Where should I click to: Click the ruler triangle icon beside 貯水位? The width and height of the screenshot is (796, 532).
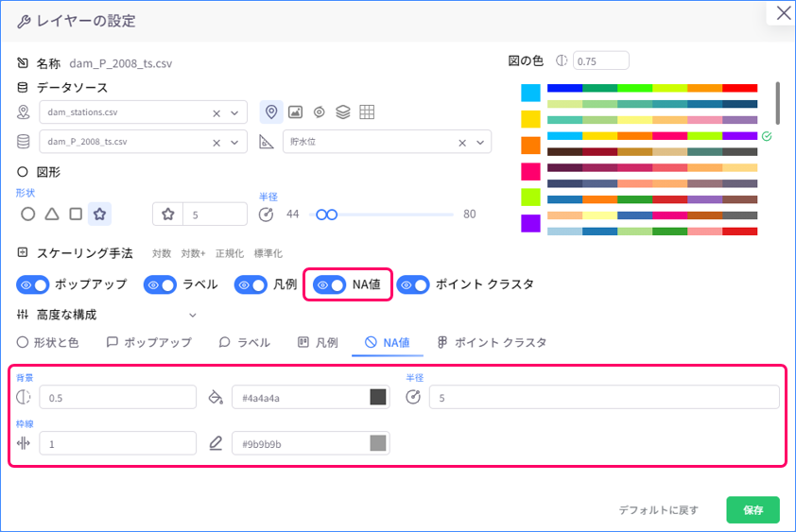(x=267, y=142)
